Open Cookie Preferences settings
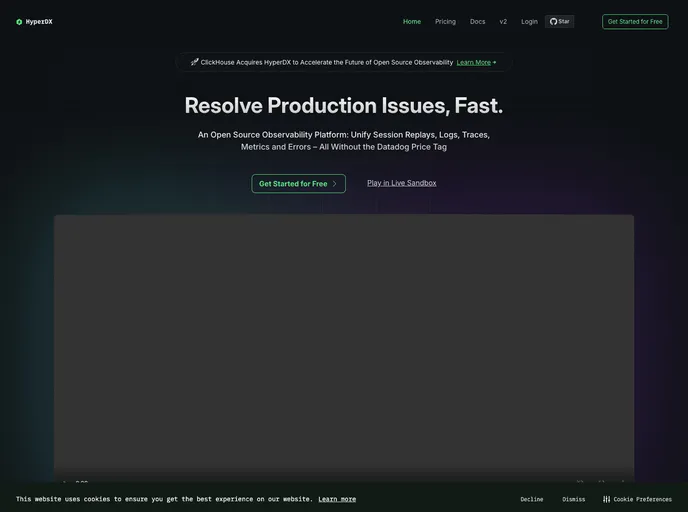The image size is (688, 512). pos(637,499)
